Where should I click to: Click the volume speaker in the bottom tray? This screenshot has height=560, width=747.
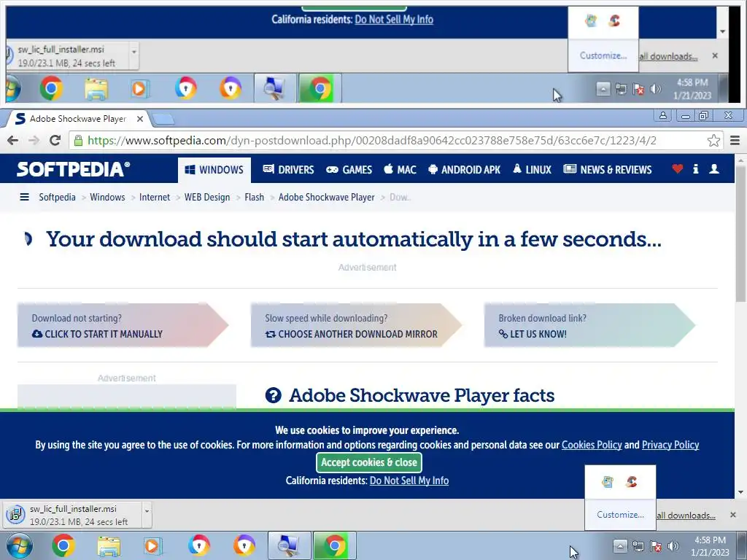click(x=673, y=546)
